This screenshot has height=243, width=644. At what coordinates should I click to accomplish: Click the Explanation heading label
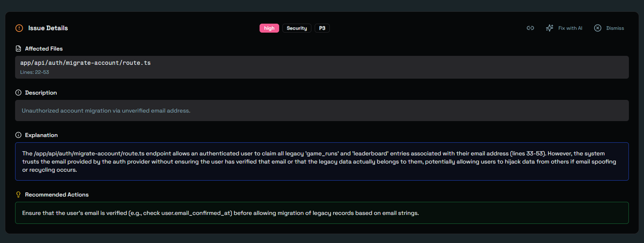click(41, 135)
